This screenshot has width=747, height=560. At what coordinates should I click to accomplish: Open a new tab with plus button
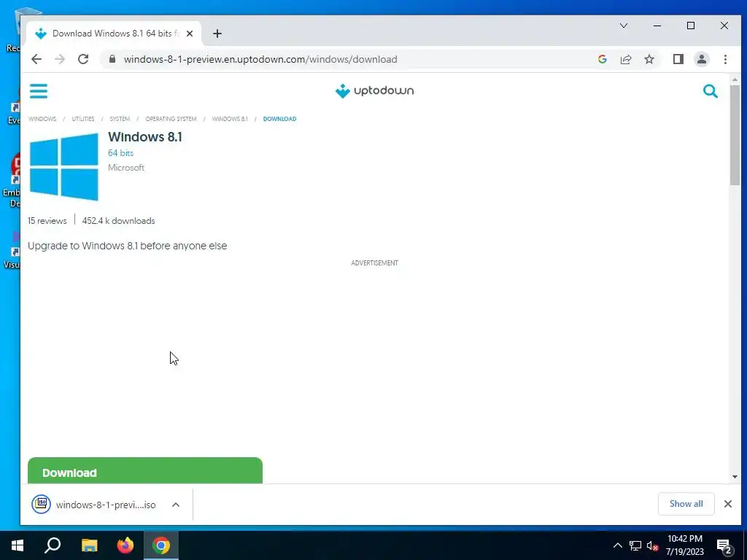tap(217, 34)
